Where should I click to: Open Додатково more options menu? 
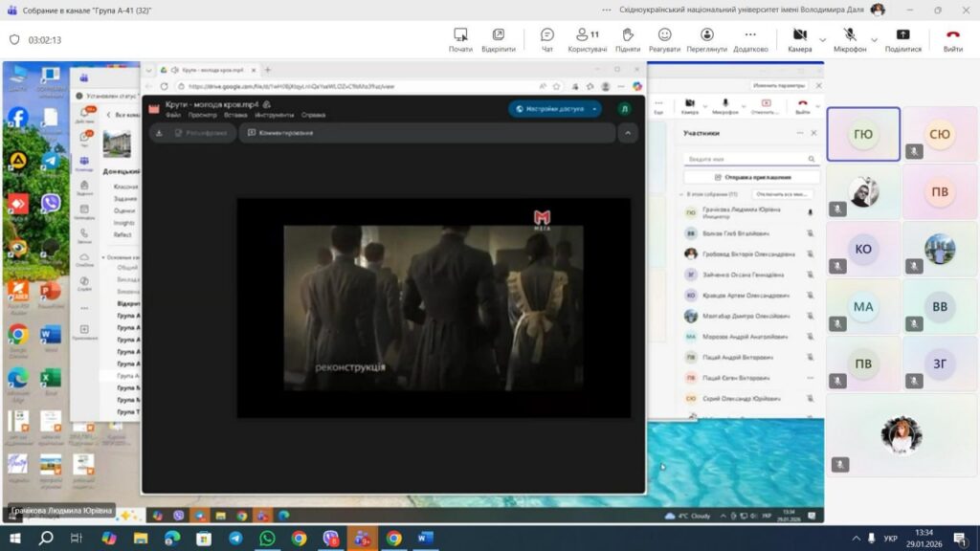click(750, 39)
